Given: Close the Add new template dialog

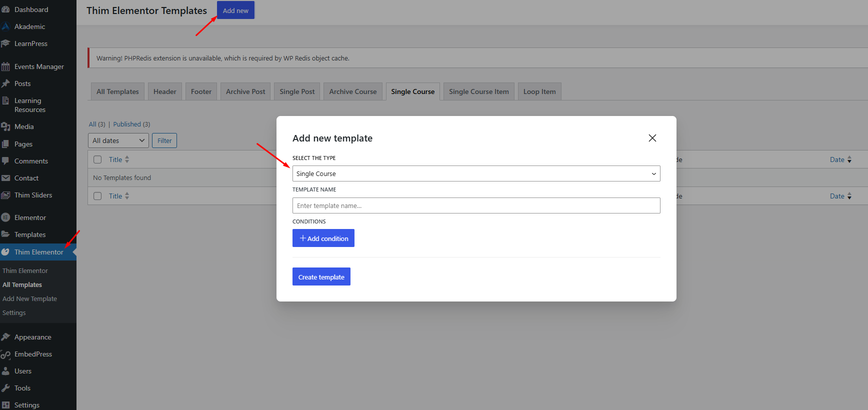Looking at the screenshot, I should click(652, 138).
